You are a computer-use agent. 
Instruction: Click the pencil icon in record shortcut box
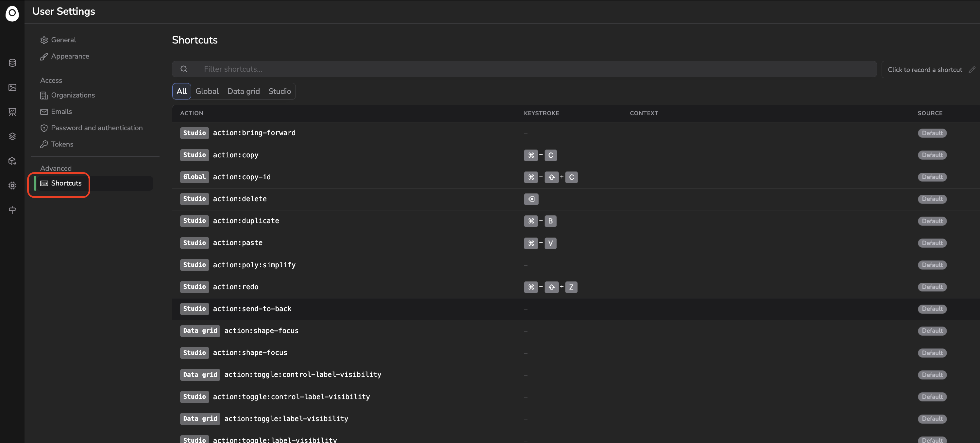972,69
